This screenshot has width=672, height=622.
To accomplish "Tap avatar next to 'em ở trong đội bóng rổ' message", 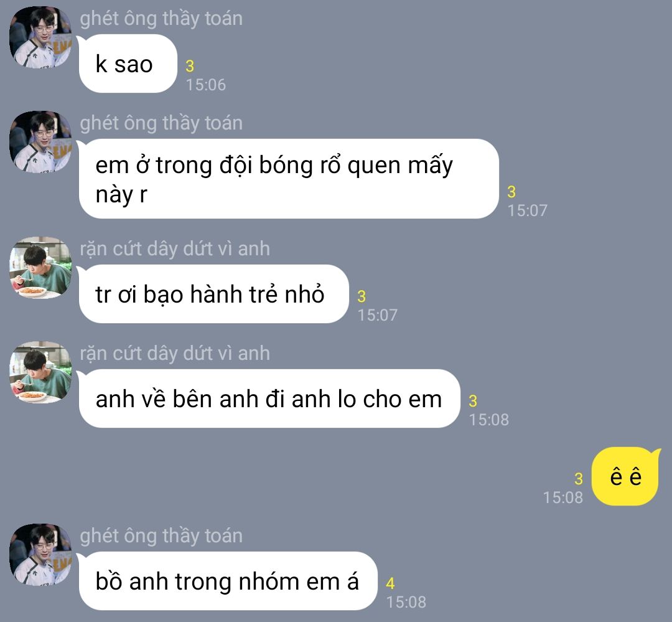I will click(x=40, y=142).
